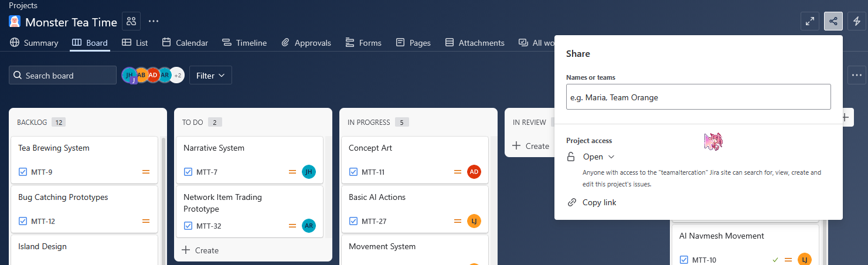Open the Filter dropdown

(x=210, y=75)
